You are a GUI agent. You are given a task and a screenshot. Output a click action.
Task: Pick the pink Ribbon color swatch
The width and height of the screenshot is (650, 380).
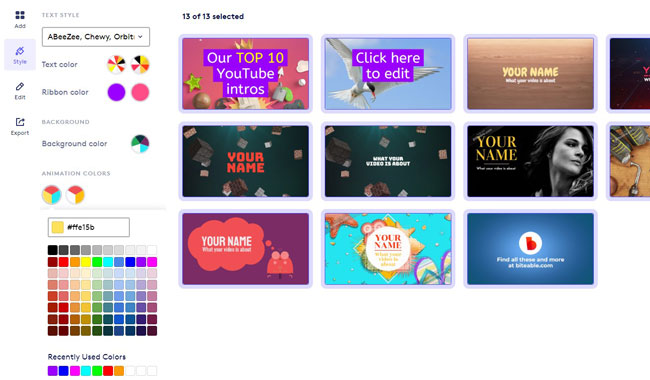pos(140,92)
